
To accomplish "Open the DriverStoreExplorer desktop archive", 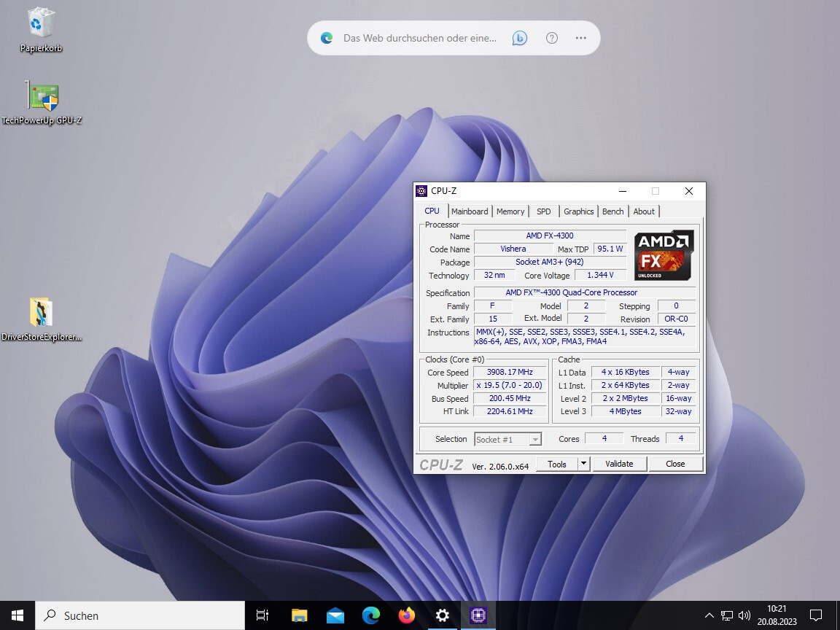I will click(x=42, y=319).
